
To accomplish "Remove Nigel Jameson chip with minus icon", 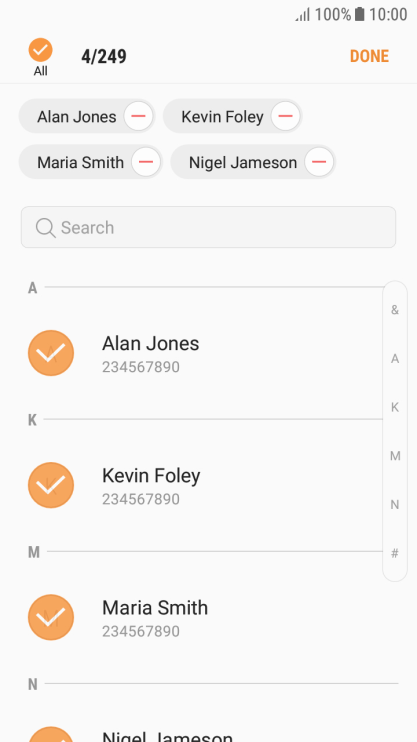I will (319, 162).
